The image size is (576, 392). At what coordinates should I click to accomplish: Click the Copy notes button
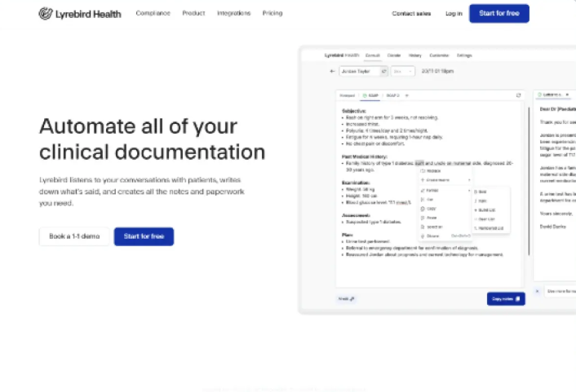[506, 299]
